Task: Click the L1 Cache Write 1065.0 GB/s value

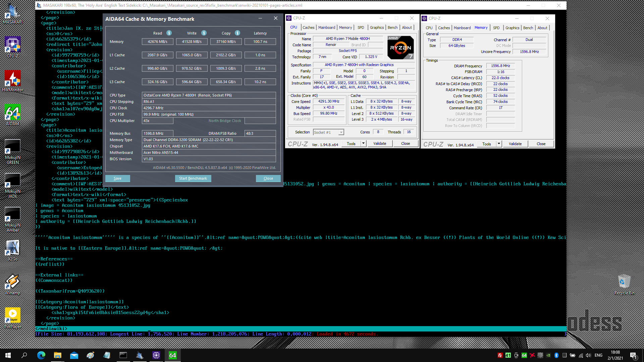Action: coord(192,55)
